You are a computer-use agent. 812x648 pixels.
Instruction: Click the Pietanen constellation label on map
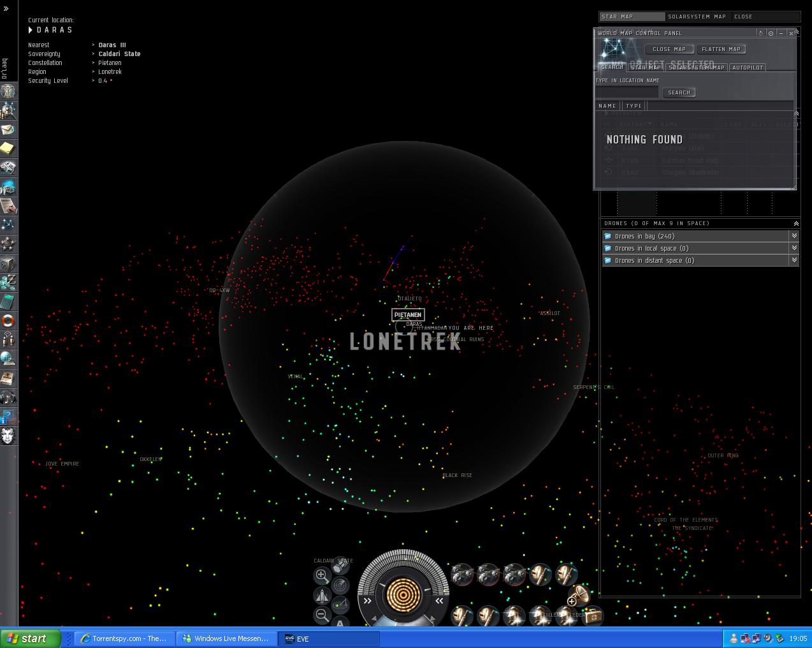tap(408, 314)
